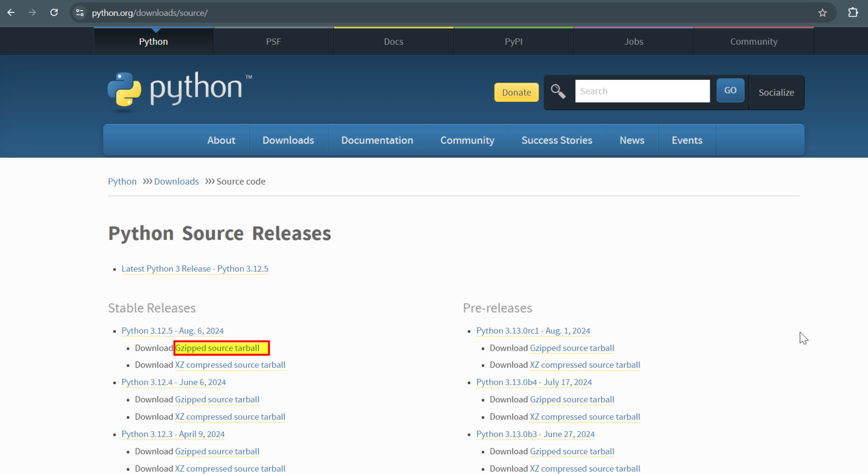Open the Socialize menu
Viewport: 868px width, 474px height.
776,92
